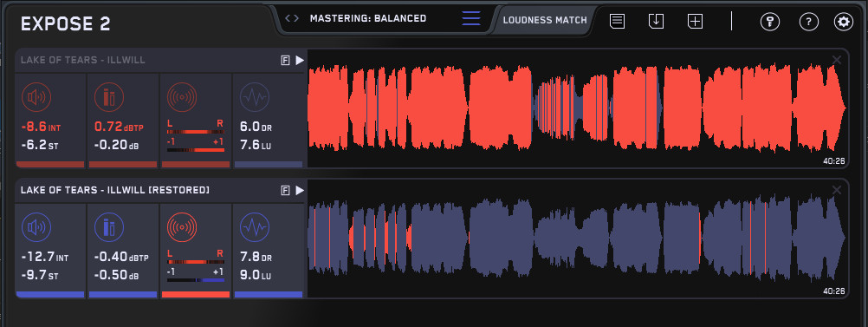Open the license key icon

point(769,22)
